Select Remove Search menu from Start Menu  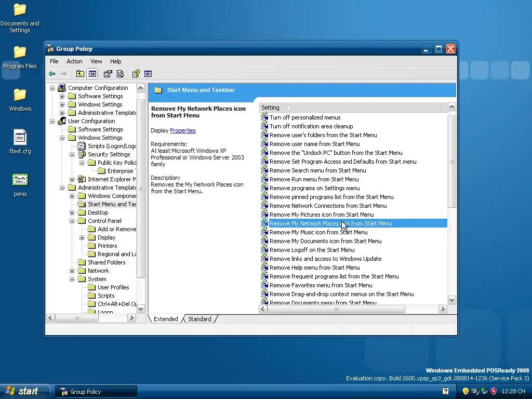[317, 170]
